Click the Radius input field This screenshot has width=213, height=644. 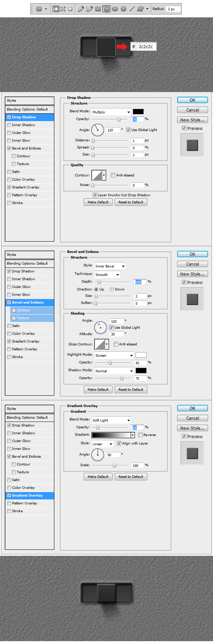(x=173, y=9)
